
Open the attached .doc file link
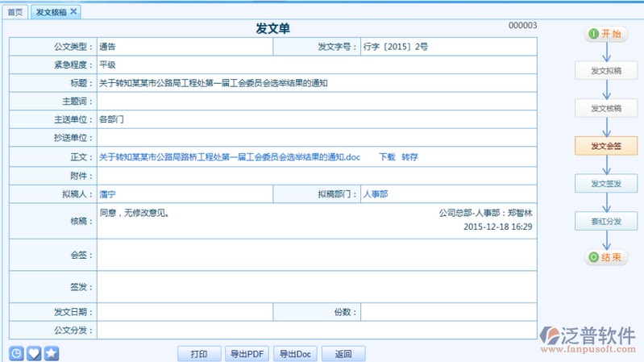230,156
